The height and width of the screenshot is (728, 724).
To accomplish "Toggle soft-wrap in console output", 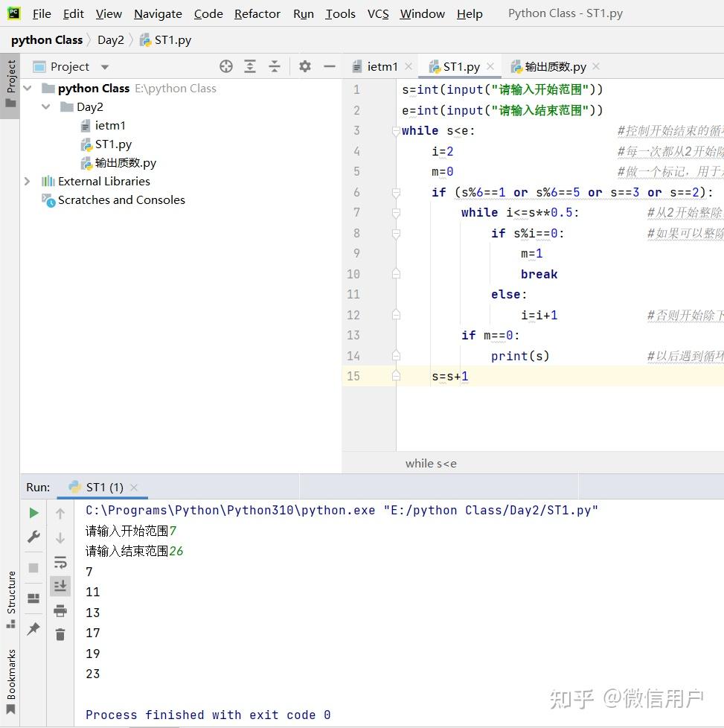I will coord(60,562).
